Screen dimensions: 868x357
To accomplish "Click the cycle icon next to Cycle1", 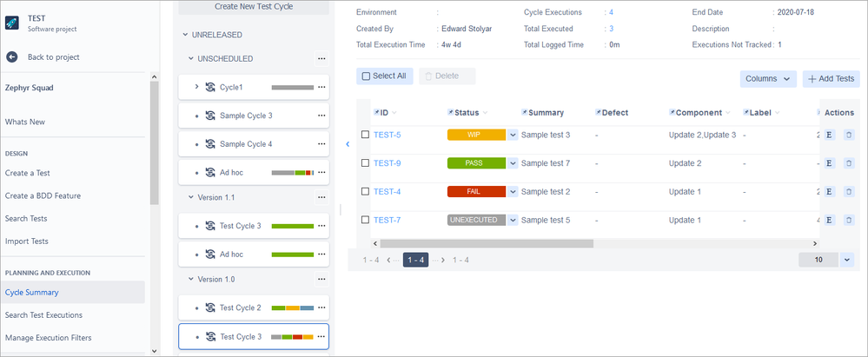I will click(x=210, y=87).
